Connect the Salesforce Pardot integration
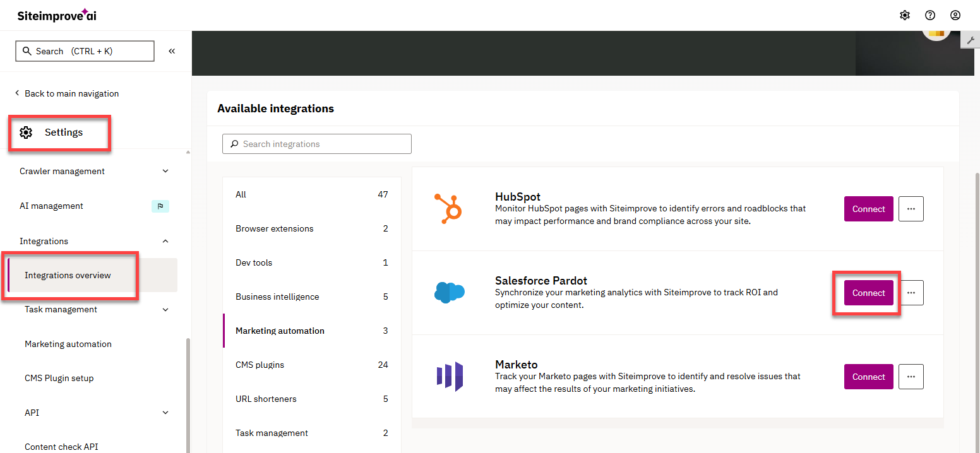Image resolution: width=980 pixels, height=453 pixels. coord(868,292)
